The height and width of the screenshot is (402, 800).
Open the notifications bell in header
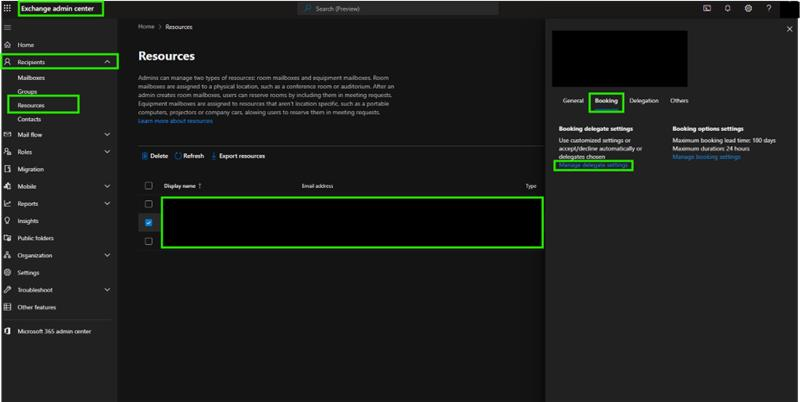728,8
